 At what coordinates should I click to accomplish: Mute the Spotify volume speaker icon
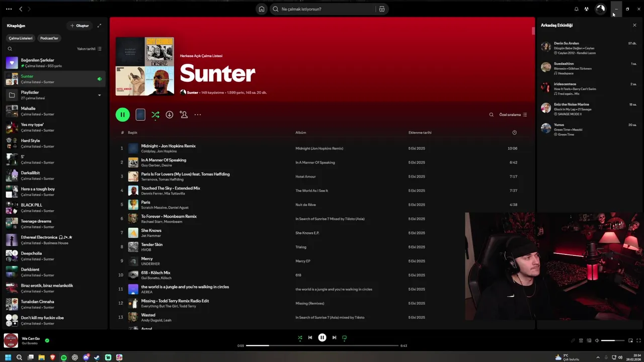point(597,340)
